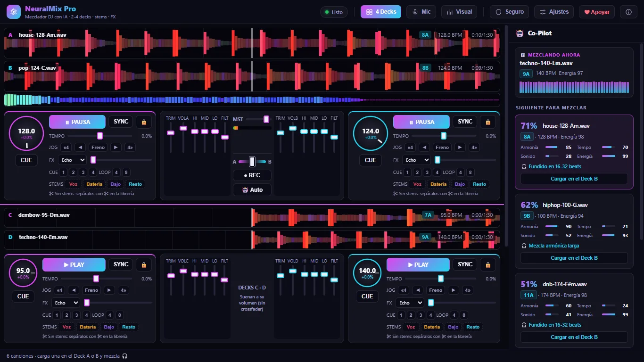Screen dimensions: 644x362
Task: Open the Visual mode button
Action: pos(460,12)
